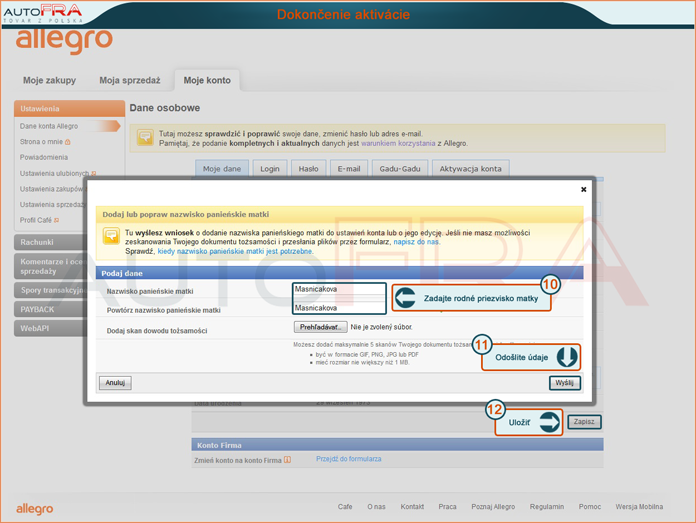This screenshot has width=696, height=523.
Task: Click the Konto Firma section header
Action: tap(397, 445)
